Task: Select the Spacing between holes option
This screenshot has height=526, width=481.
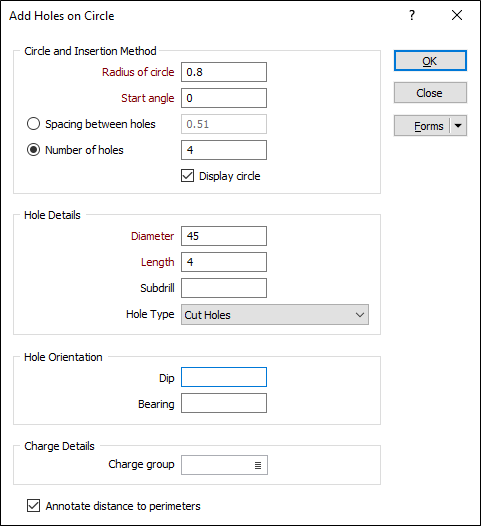Action: 33,124
